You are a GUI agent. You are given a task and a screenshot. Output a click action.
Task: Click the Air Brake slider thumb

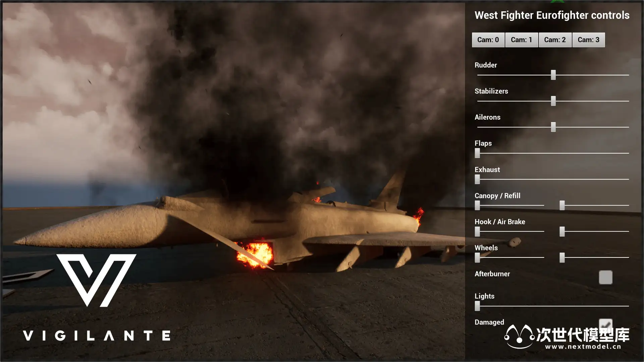pyautogui.click(x=562, y=232)
